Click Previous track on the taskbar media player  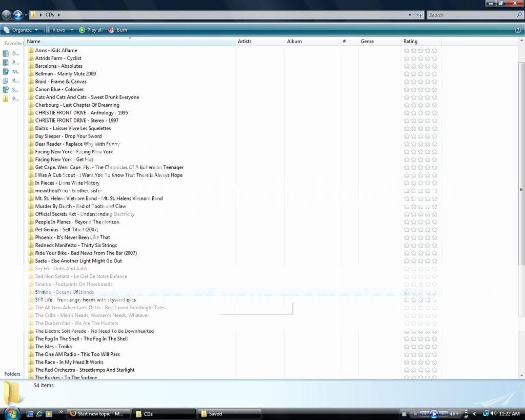click(424, 414)
